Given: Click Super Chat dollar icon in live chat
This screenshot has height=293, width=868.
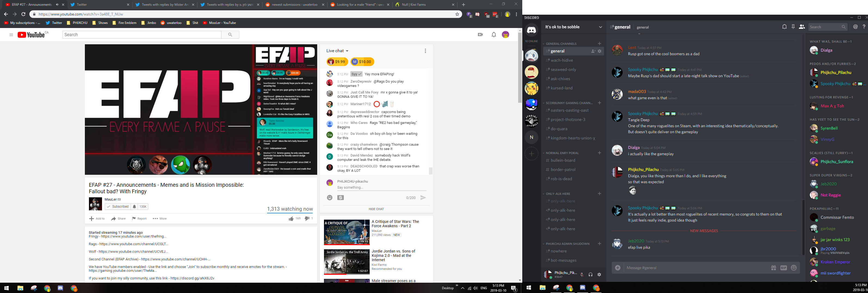Looking at the screenshot, I should tap(341, 198).
